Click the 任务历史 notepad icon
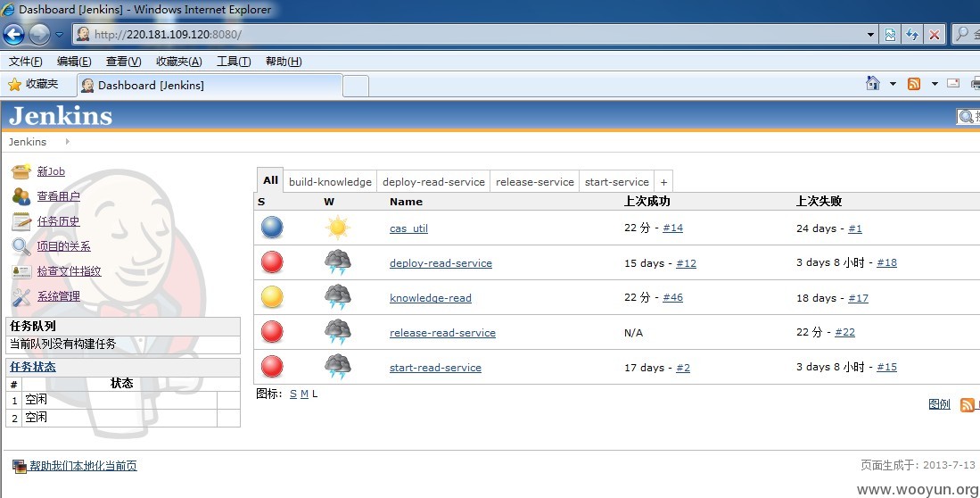 point(21,221)
